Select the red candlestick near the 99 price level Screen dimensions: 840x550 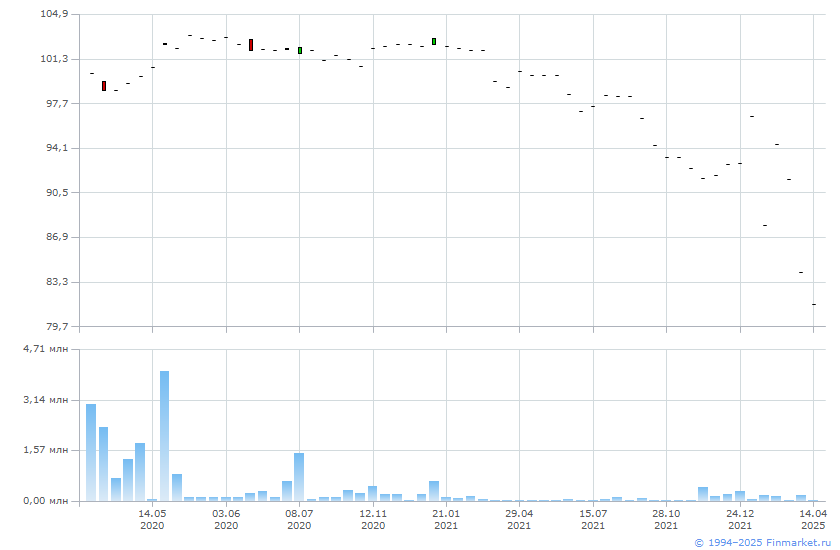click(104, 86)
